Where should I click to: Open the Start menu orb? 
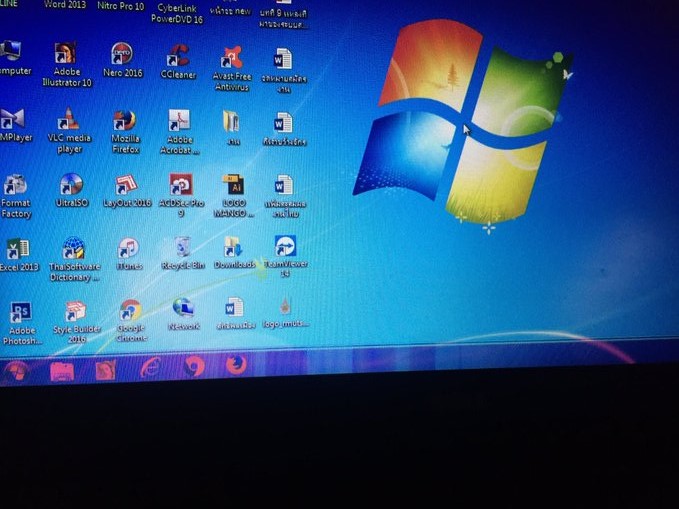(x=16, y=372)
